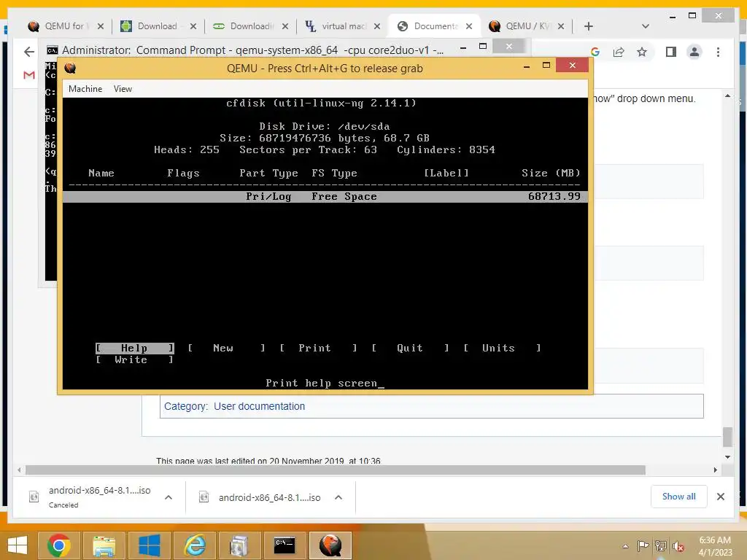The height and width of the screenshot is (560, 747).
Task: Select the Print option in cfdisk
Action: 318,348
